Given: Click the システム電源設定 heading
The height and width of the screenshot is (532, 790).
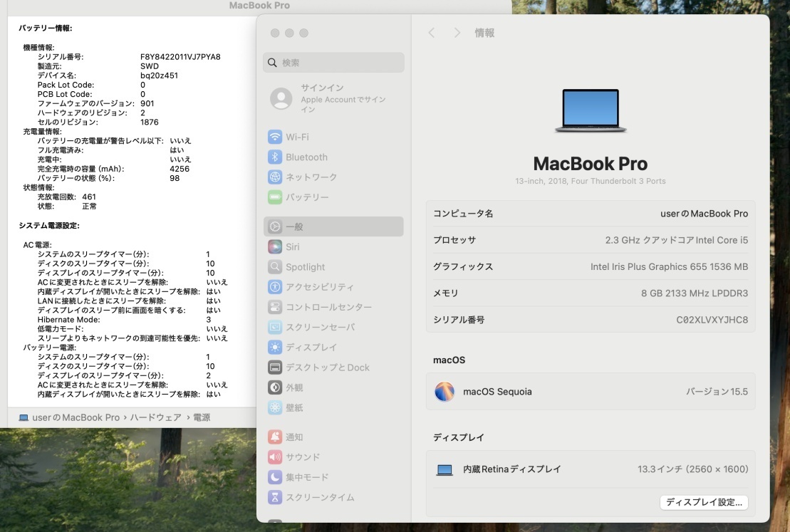Looking at the screenshot, I should click(x=49, y=226).
